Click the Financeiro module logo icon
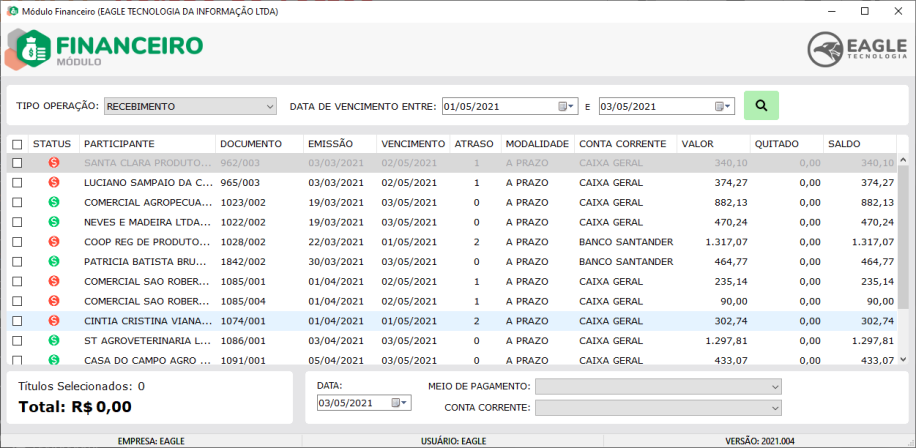Viewport: 916px width, 448px height. pyautogui.click(x=30, y=47)
